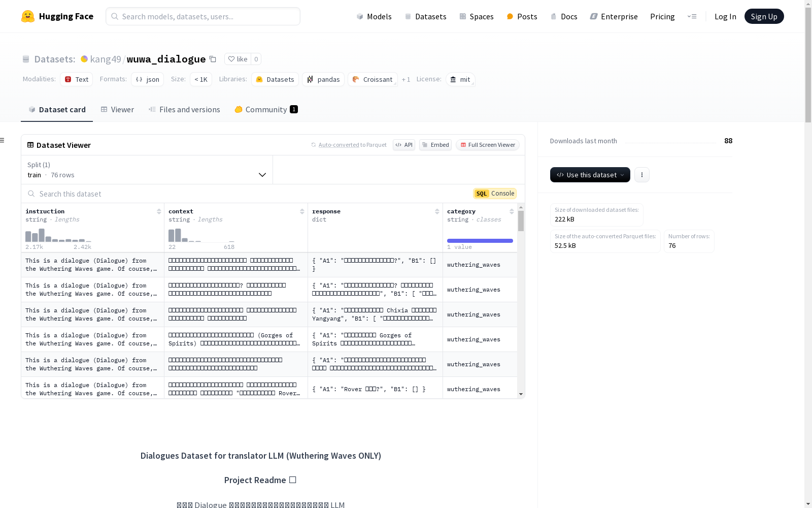Open Files and versions tab
The image size is (812, 508).
click(x=184, y=109)
